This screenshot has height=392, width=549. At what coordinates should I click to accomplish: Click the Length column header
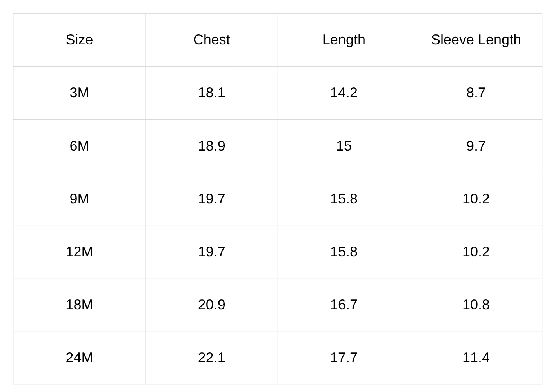pyautogui.click(x=344, y=40)
